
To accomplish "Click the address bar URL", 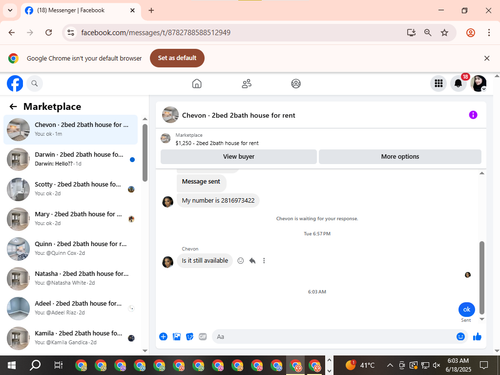I will click(x=156, y=33).
